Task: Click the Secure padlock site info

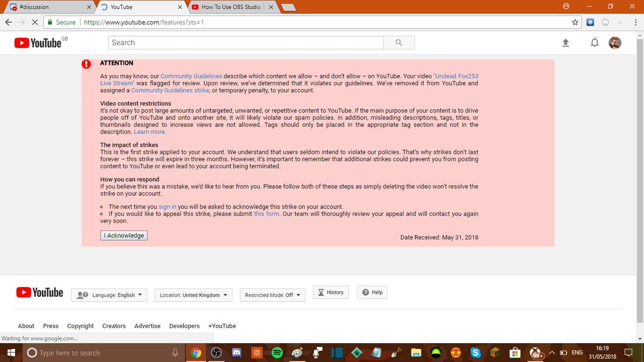Action: tap(61, 23)
